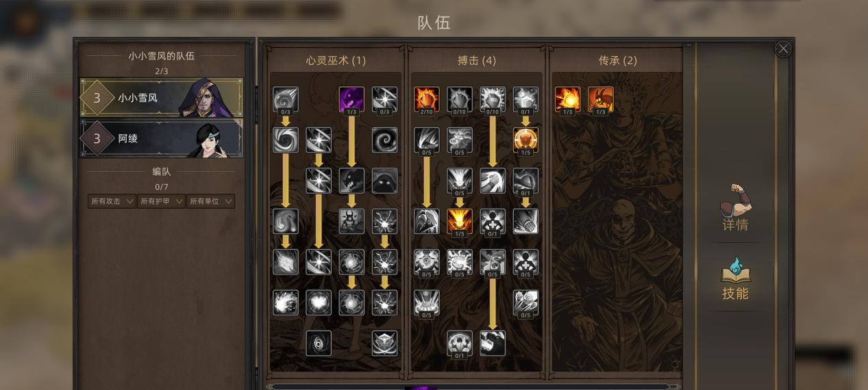
Task: Select the single spiral vortex skill icon
Action: coord(384,140)
